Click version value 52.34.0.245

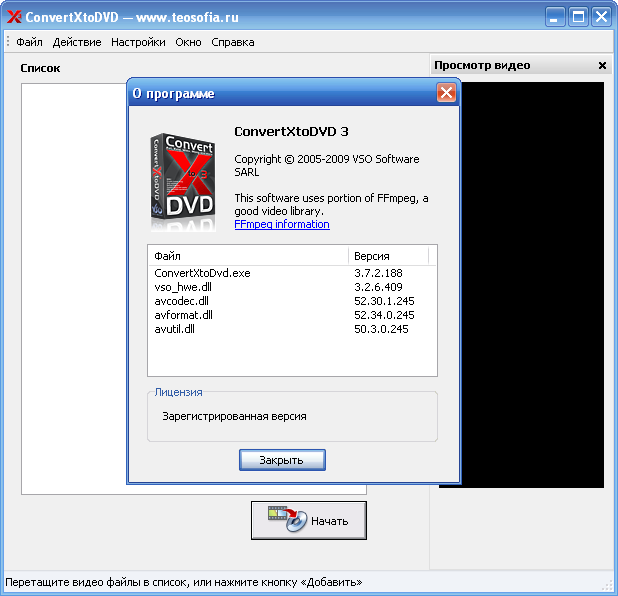tap(384, 315)
